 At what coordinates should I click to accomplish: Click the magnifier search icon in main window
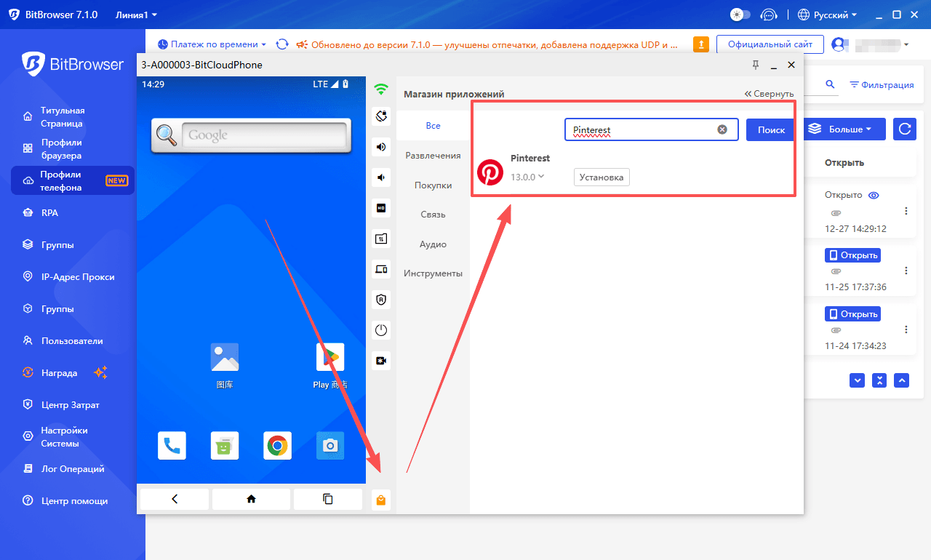click(x=830, y=84)
